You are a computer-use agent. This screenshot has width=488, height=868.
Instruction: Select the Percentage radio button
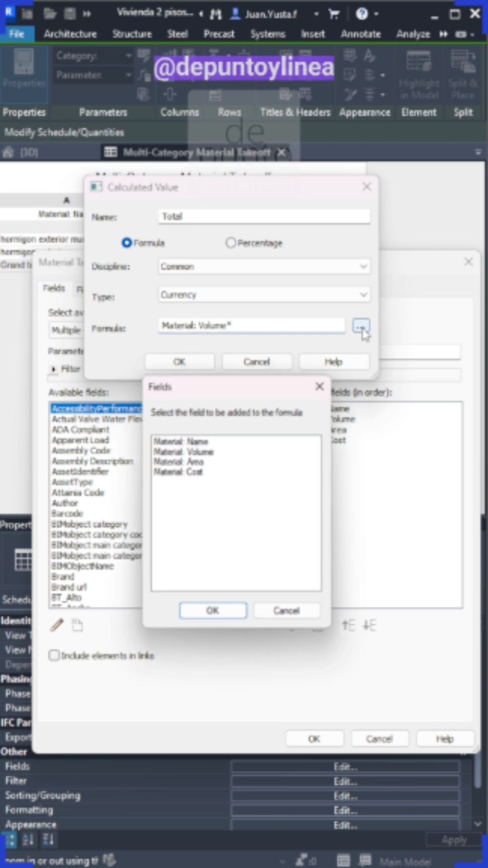(x=230, y=243)
